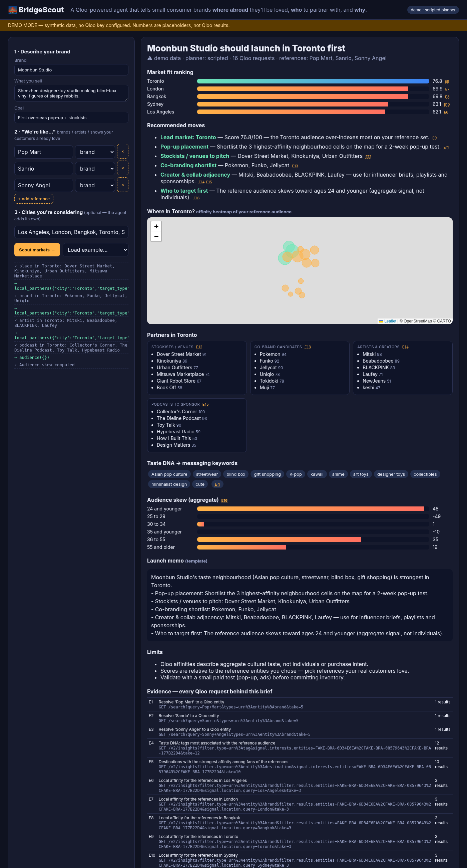Click "Dover Street Market" in stockists list
This screenshot has height=868, width=467.
179,354
